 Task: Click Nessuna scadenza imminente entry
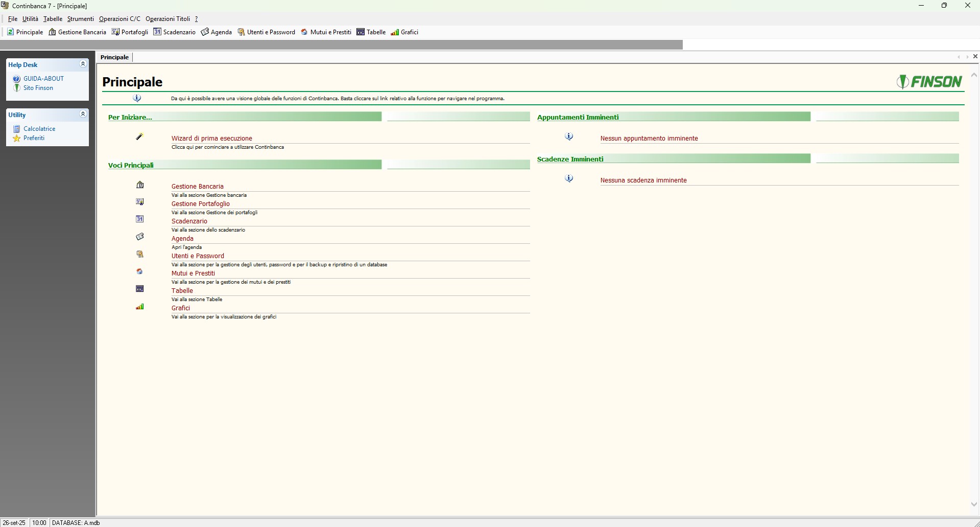click(x=643, y=180)
